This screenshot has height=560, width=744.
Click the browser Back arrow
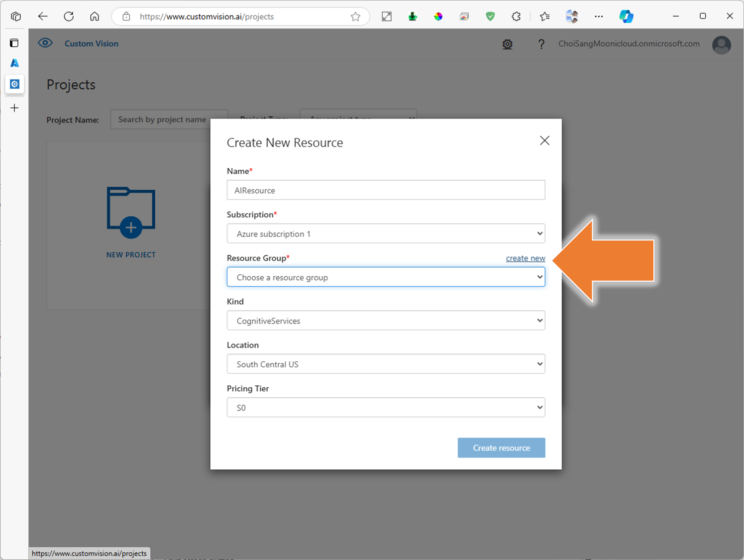pyautogui.click(x=43, y=16)
